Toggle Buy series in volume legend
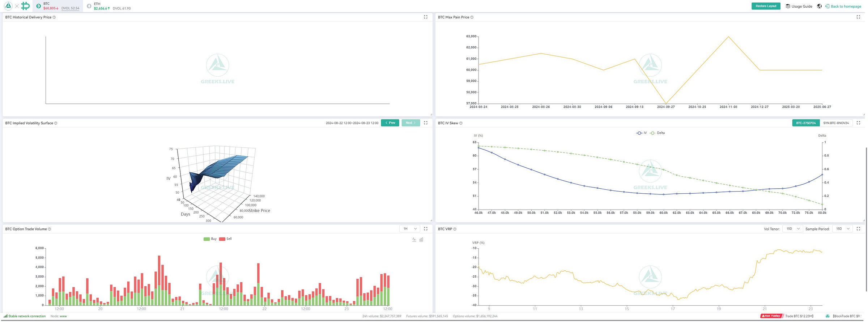Viewport: 868px width, 322px height. (x=210, y=239)
